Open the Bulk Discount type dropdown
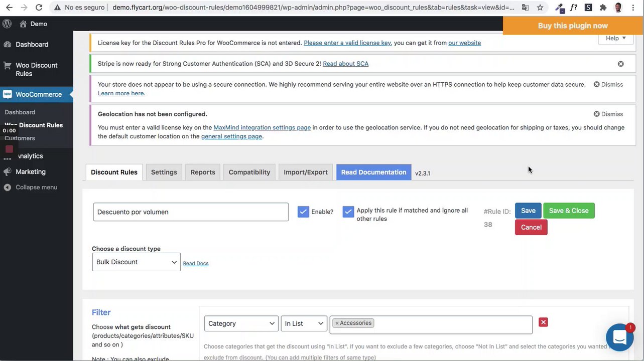The image size is (644, 361). tap(136, 262)
